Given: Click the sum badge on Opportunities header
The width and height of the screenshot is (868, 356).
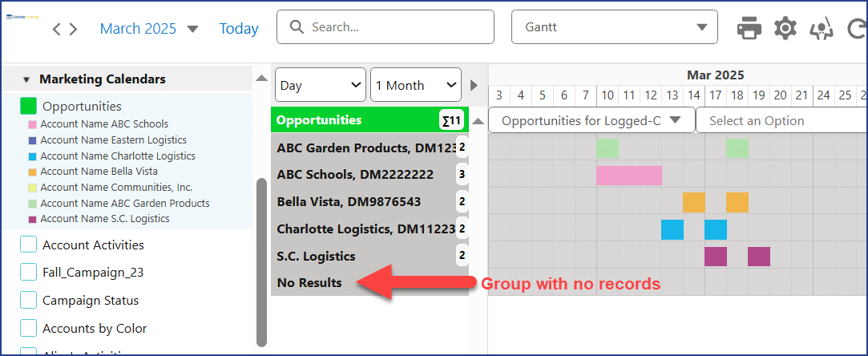Looking at the screenshot, I should pyautogui.click(x=451, y=121).
